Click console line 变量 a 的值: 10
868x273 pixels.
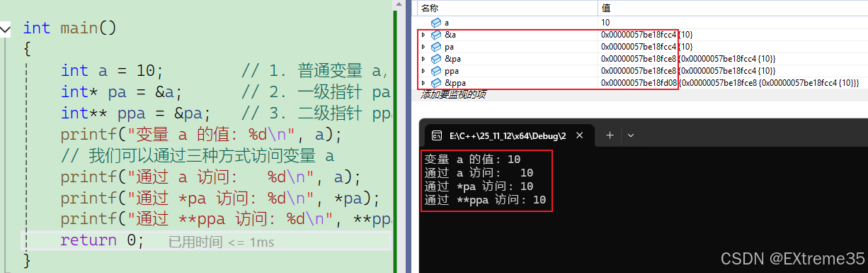(472, 160)
